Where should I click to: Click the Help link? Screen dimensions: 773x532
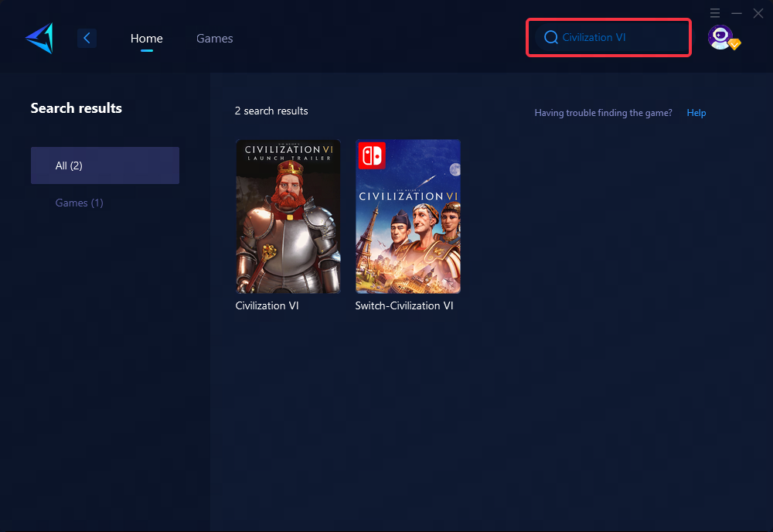coord(696,113)
